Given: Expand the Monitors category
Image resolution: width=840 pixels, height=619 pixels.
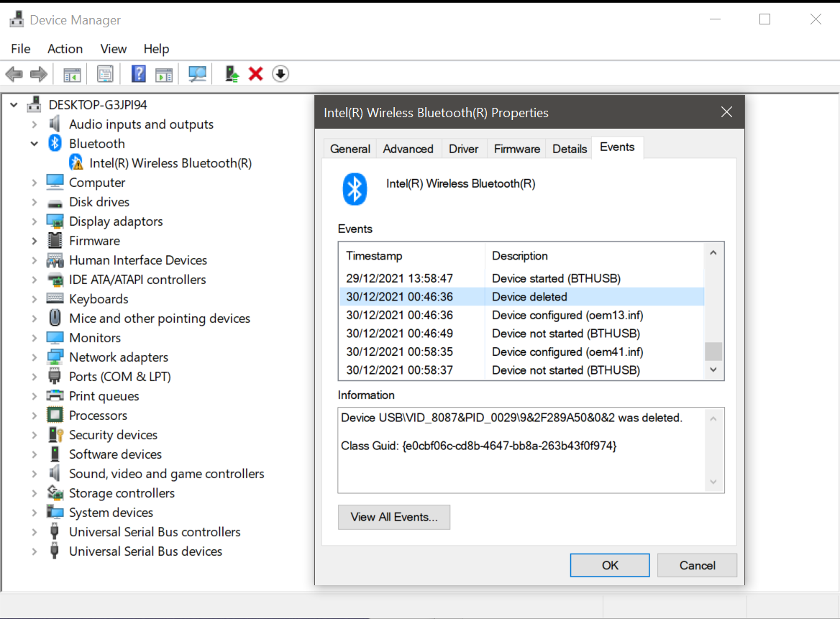Looking at the screenshot, I should 35,338.
